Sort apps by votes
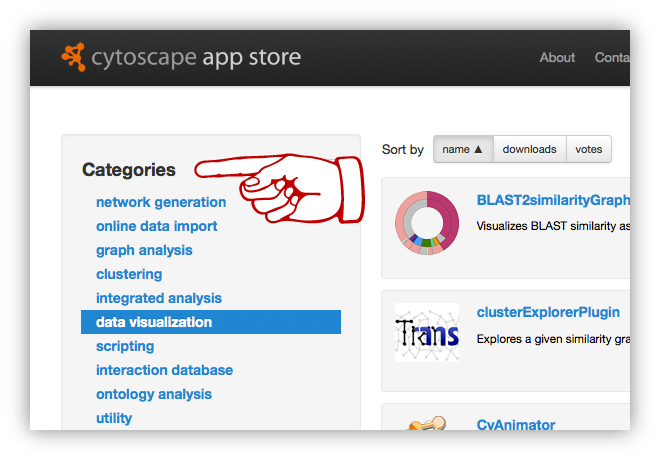 tap(589, 149)
